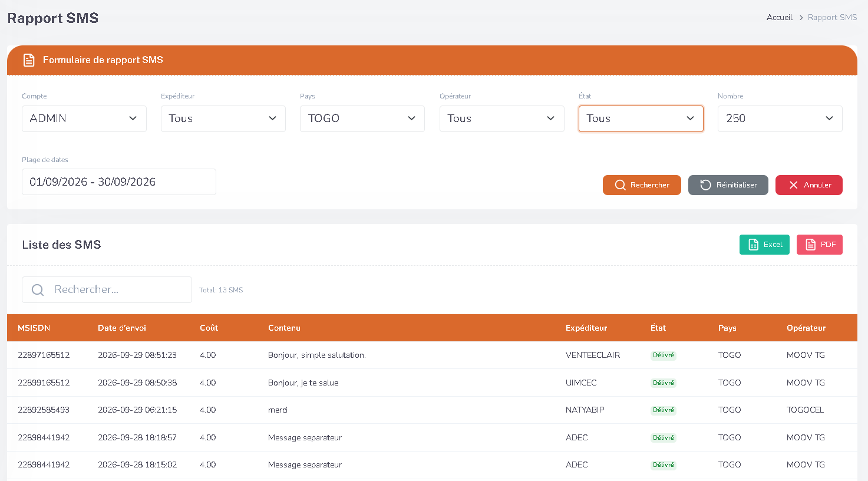Screen dimensions: 868x481
Task: Focus the Rechercher... list search field
Action: click(107, 290)
